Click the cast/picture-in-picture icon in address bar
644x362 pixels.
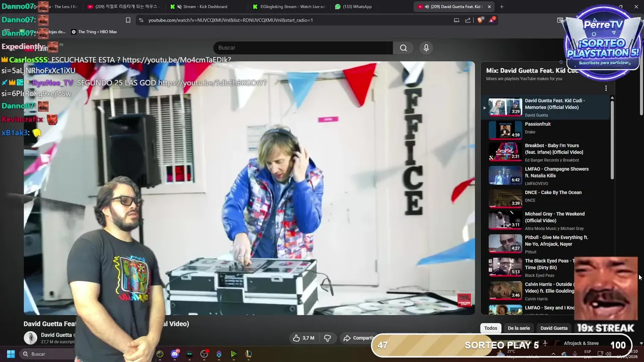point(456,20)
